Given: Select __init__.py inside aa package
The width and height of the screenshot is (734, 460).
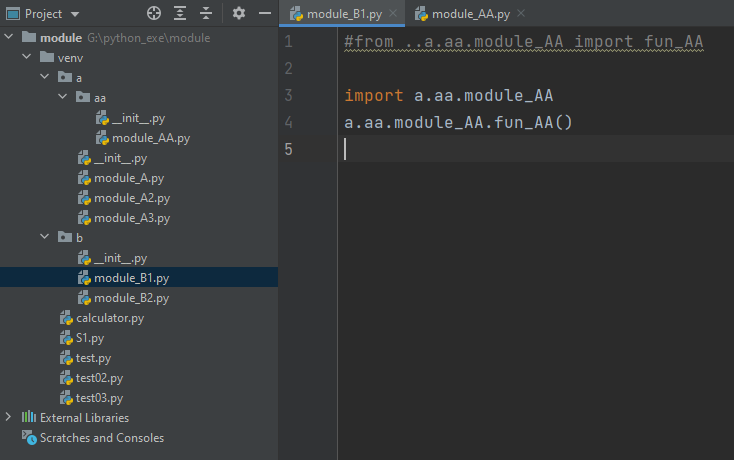Looking at the screenshot, I should point(139,118).
